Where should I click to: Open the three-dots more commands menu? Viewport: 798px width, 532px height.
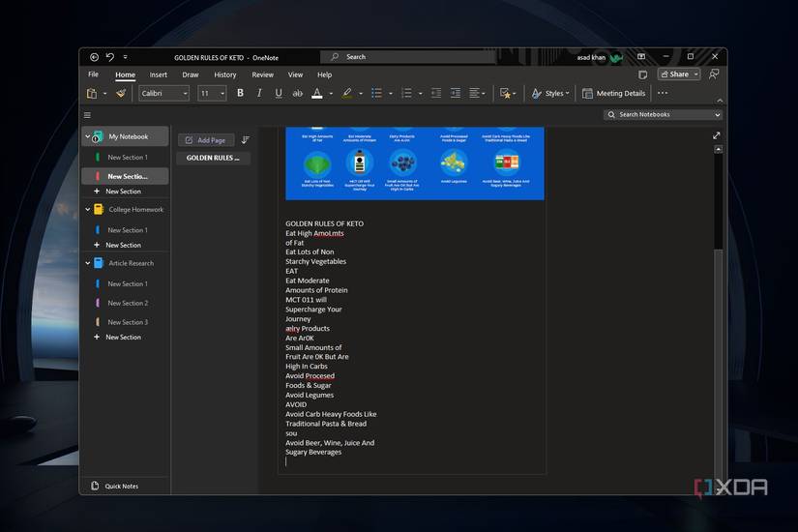click(663, 93)
